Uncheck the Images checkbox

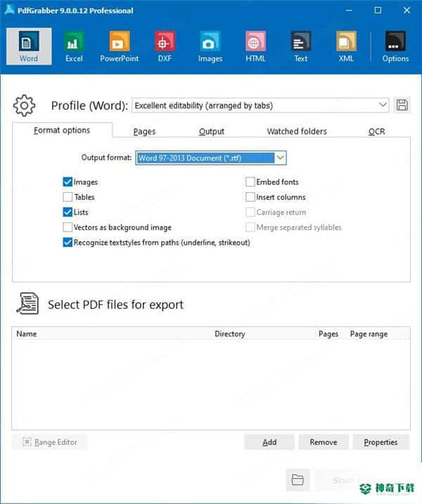[x=68, y=182]
